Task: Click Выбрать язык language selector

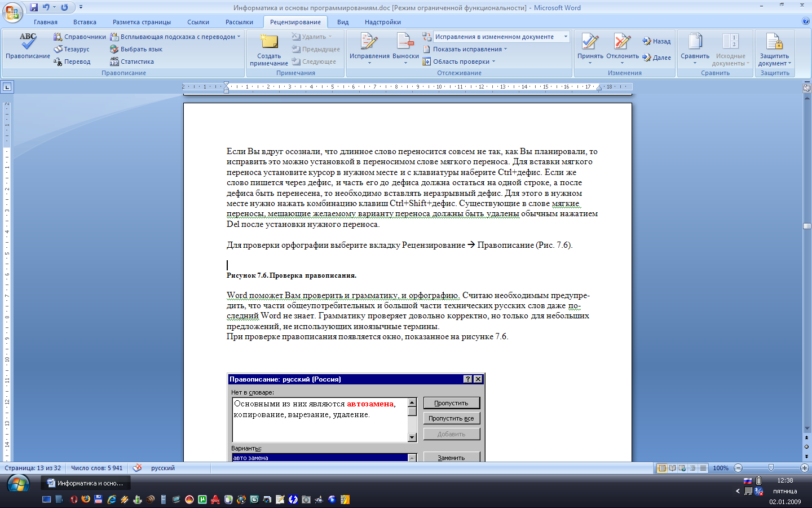Action: (x=136, y=49)
